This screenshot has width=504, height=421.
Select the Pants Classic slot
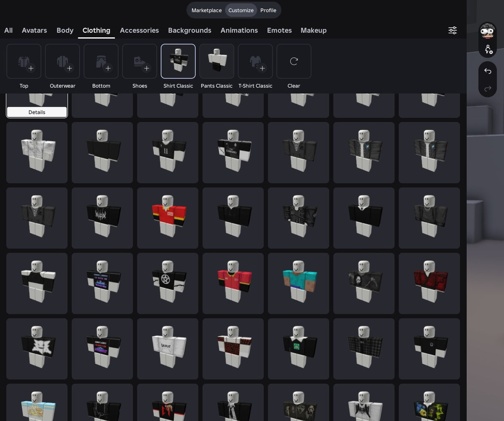point(217,61)
